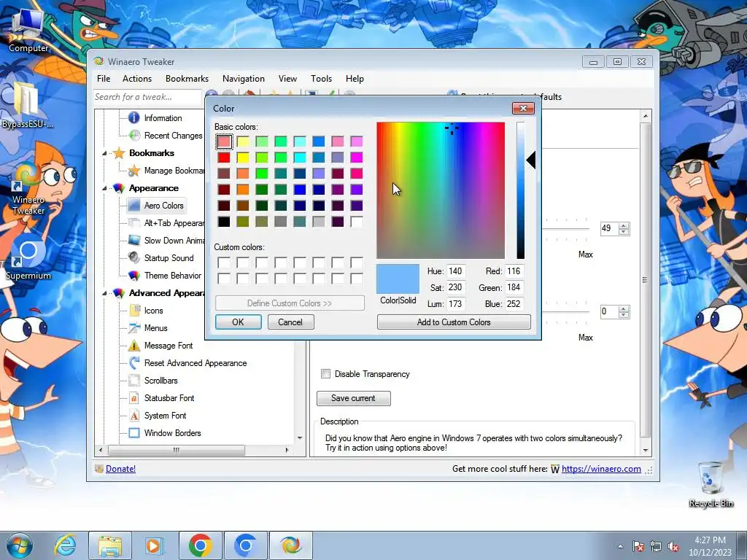Select the BypassESU folder on desktop
Image resolution: width=747 pixels, height=560 pixels.
[27, 106]
